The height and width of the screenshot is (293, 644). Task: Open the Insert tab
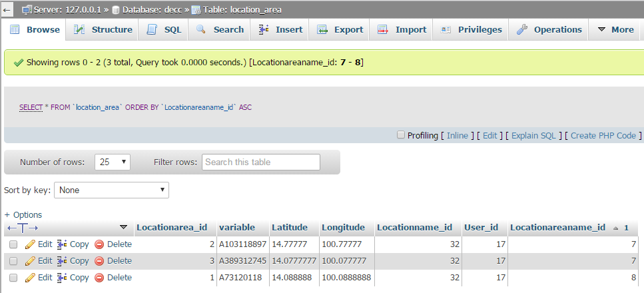point(280,29)
